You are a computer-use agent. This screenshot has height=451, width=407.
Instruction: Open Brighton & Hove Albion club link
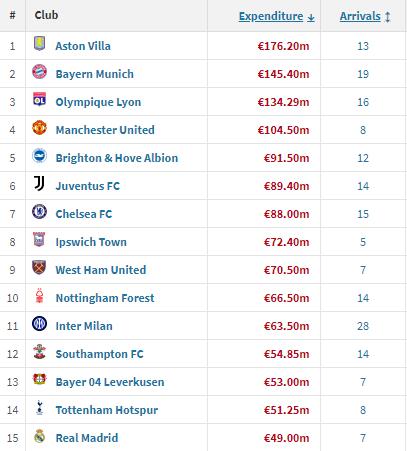[x=117, y=158]
